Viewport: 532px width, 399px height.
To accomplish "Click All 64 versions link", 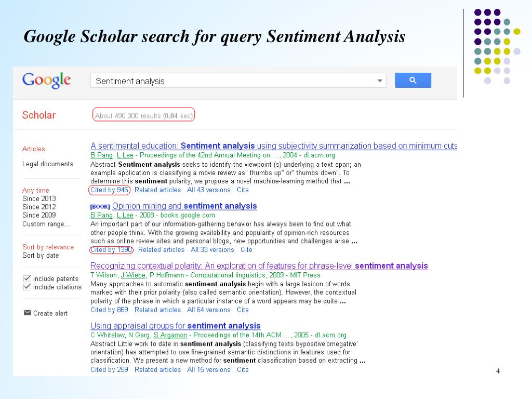I will pyautogui.click(x=209, y=310).
